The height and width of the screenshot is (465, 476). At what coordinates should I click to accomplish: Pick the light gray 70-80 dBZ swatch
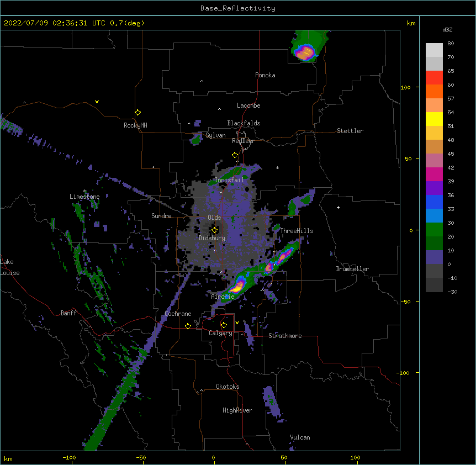[x=434, y=50]
